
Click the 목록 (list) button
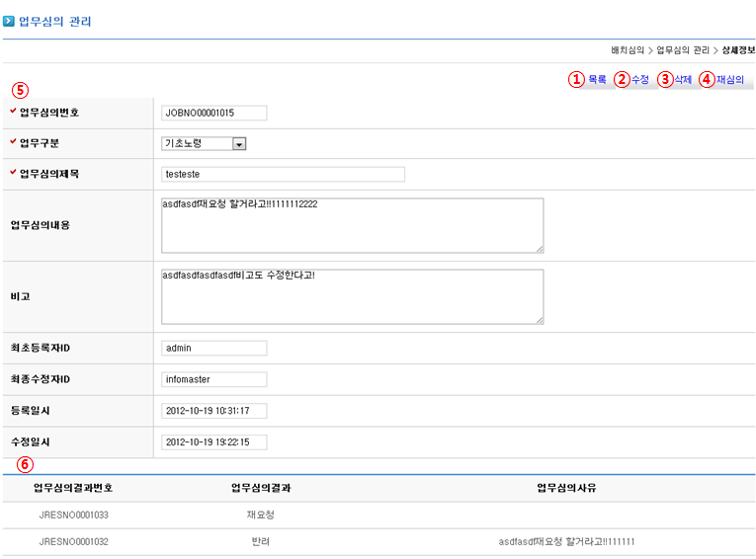597,80
